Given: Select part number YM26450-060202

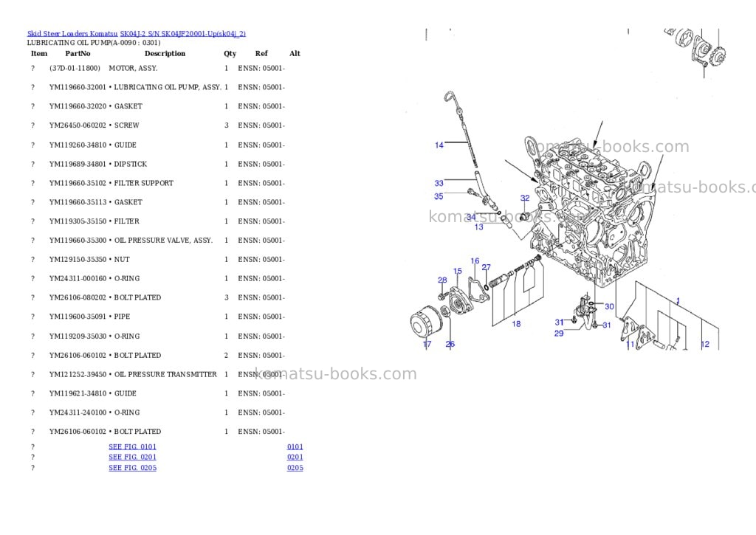Looking at the screenshot, I should click(78, 125).
